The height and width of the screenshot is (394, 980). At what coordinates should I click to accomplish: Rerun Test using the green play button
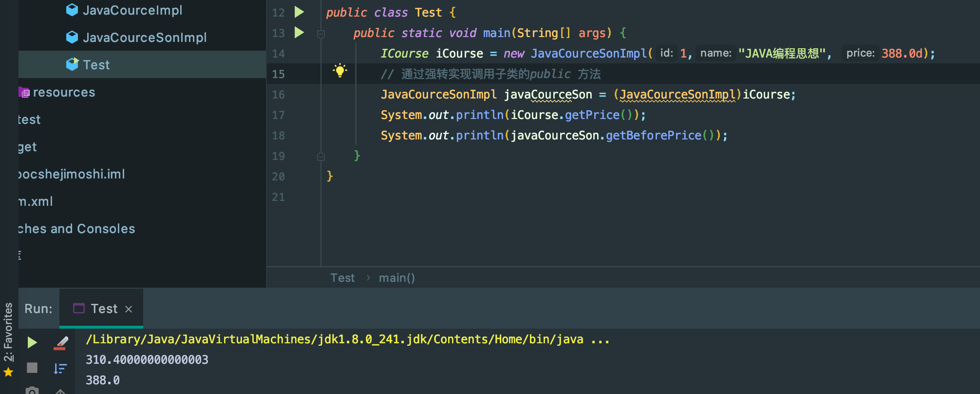pos(32,342)
